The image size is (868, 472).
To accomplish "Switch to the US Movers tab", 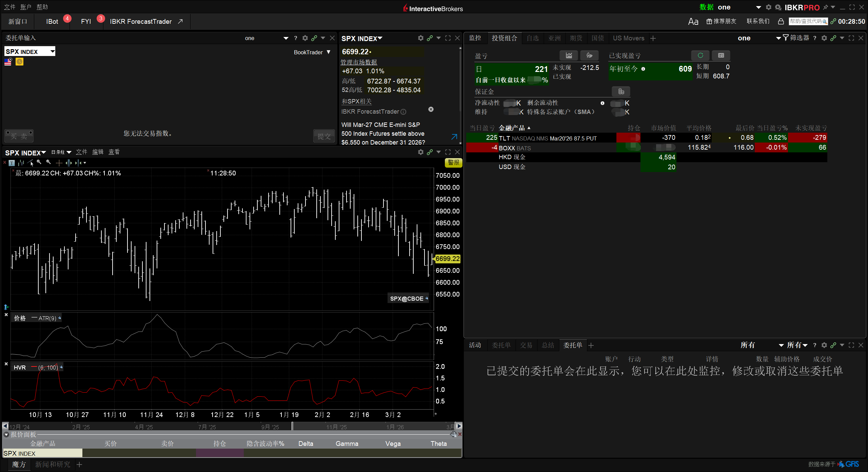I will click(628, 38).
